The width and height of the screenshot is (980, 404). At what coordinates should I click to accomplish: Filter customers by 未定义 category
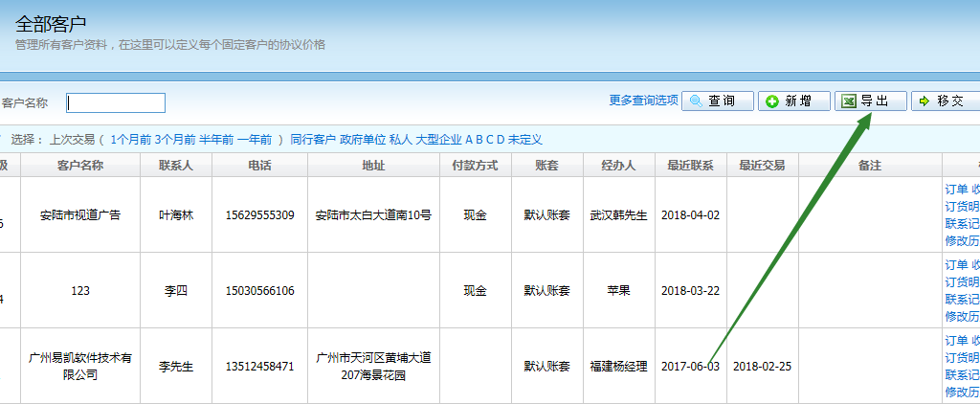[x=525, y=140]
